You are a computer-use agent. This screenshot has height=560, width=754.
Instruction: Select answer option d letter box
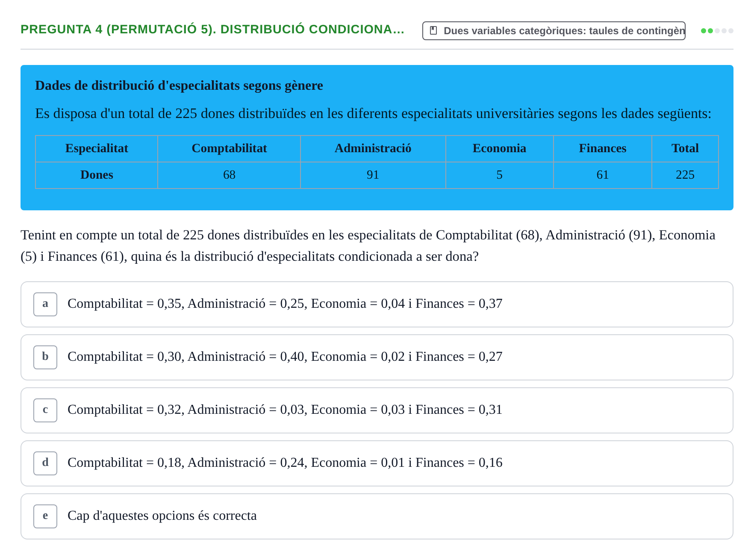pyautogui.click(x=45, y=463)
